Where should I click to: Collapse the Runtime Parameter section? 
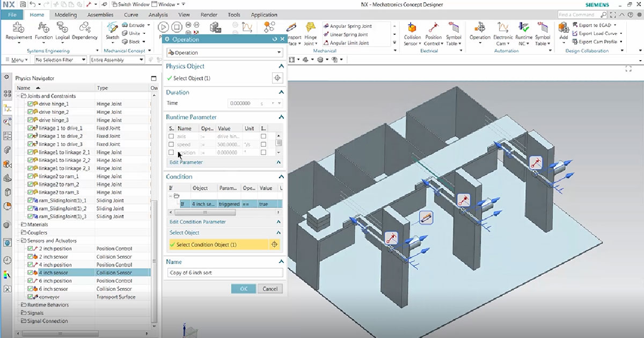280,117
